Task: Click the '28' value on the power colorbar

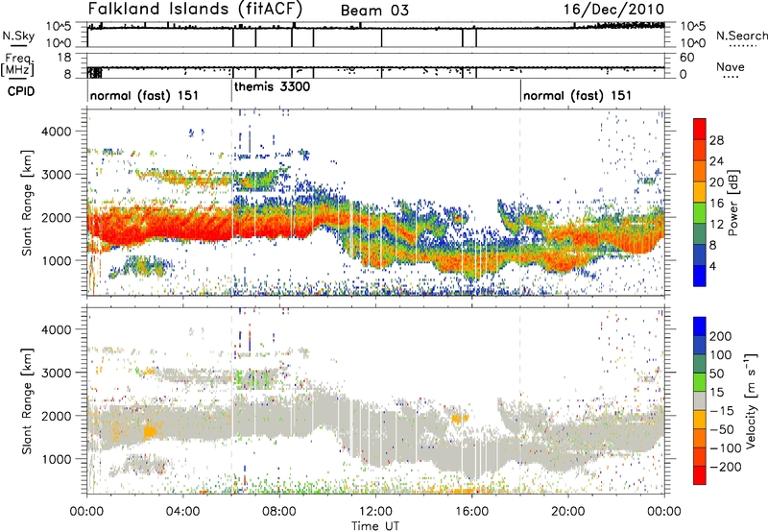Action: [x=716, y=140]
